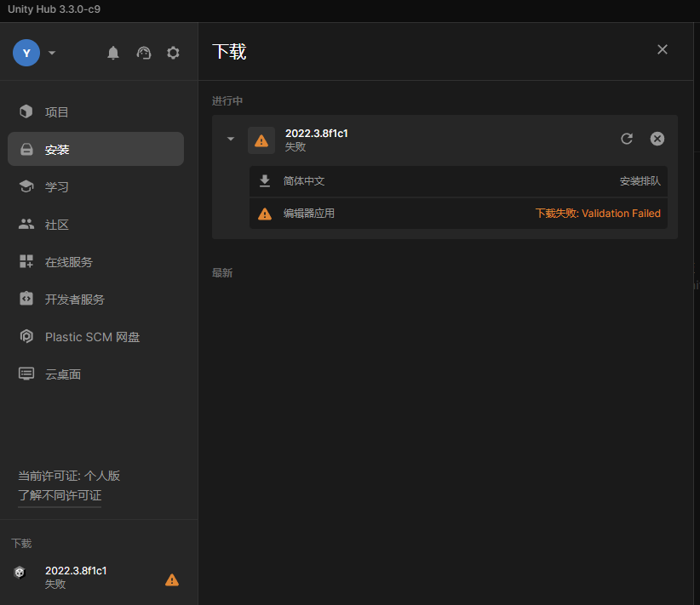Screen dimensions: 700x605
Task: Open Plastic SCM 网盘 item
Action: pos(95,336)
